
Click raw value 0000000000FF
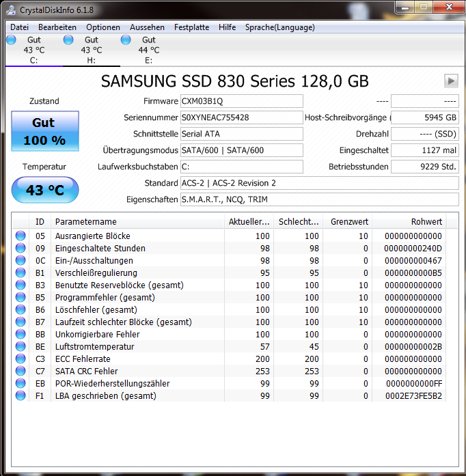[414, 383]
